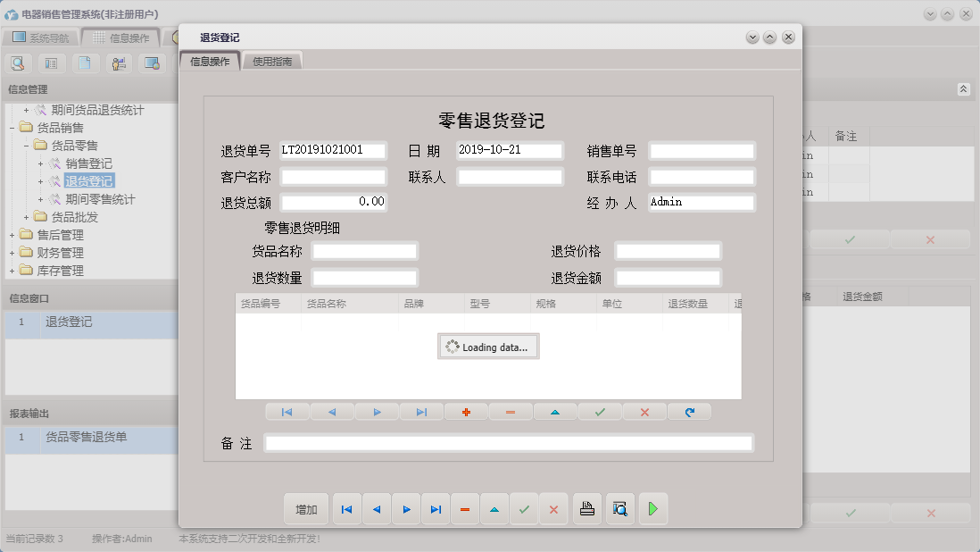Viewport: 980px width, 552px height.
Task: Click the edit (▲) icon above the detail grid
Action: (x=555, y=412)
